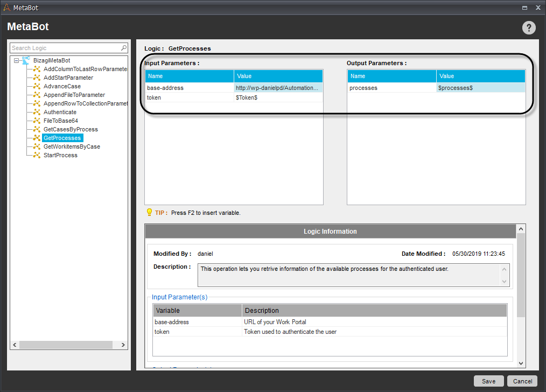This screenshot has width=546, height=392.
Task: Open the FileToBase64 logic
Action: (61, 121)
